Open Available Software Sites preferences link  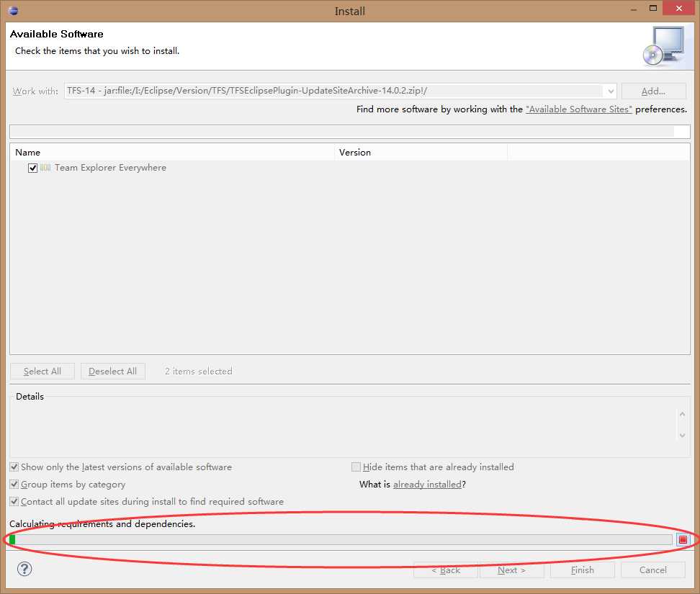pyautogui.click(x=578, y=109)
